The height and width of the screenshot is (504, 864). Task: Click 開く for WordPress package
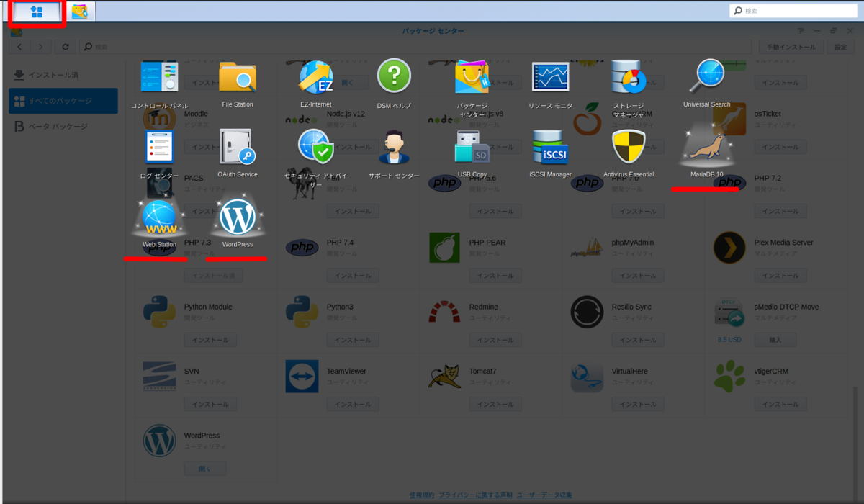coord(205,469)
